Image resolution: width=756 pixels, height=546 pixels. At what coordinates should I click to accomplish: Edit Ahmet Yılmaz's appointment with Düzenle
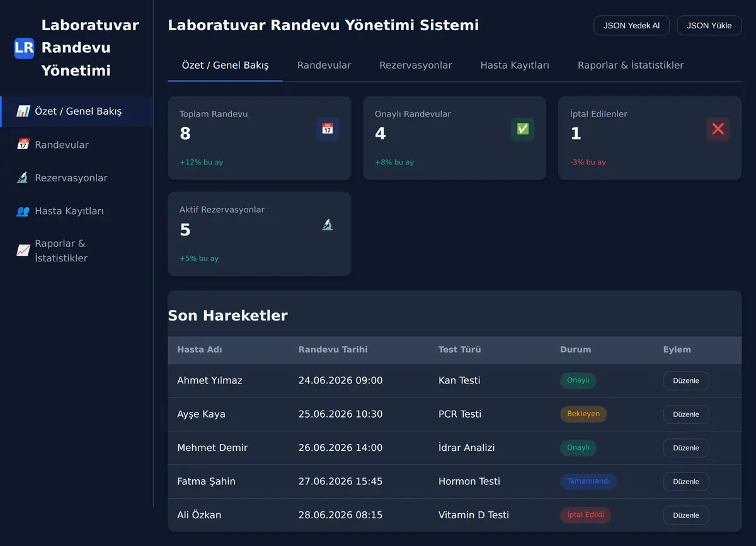click(x=686, y=381)
